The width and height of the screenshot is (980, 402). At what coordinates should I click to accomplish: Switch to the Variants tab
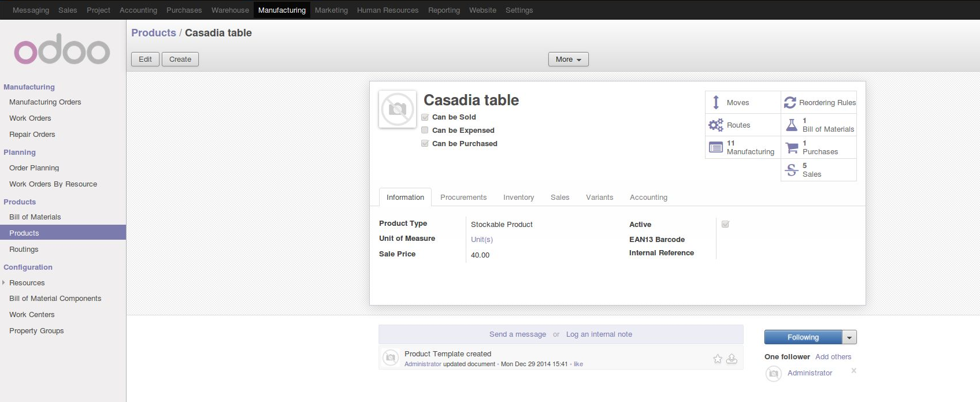599,198
